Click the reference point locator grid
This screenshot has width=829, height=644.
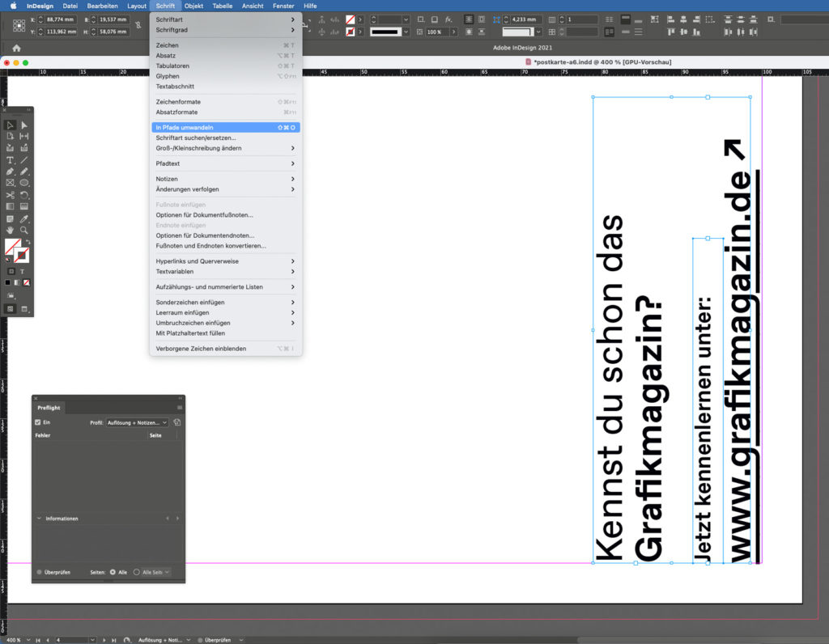click(19, 25)
